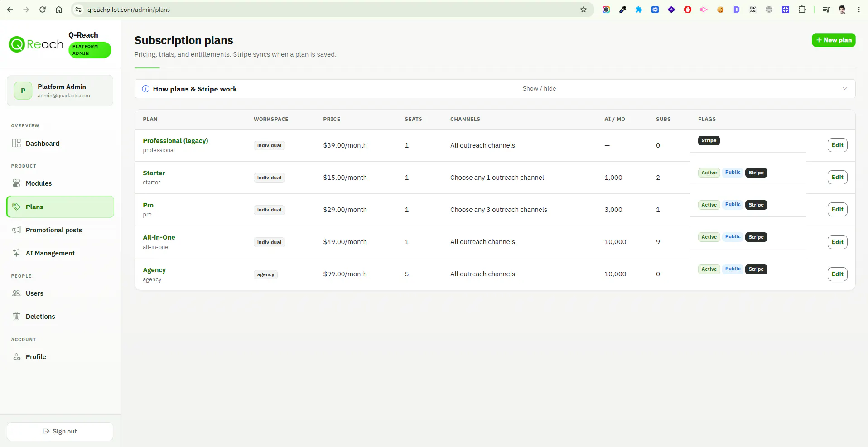Screen dimensions: 868x447
Task: Click the Q-Reach logo
Action: point(36,44)
